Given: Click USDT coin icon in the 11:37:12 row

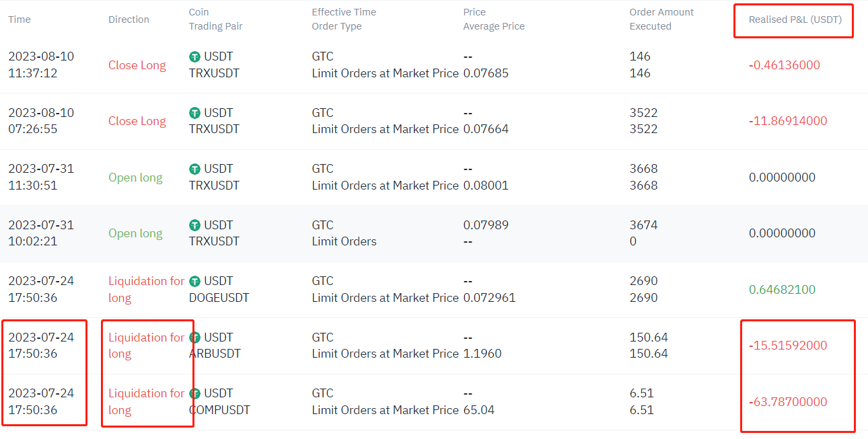Looking at the screenshot, I should (x=195, y=57).
